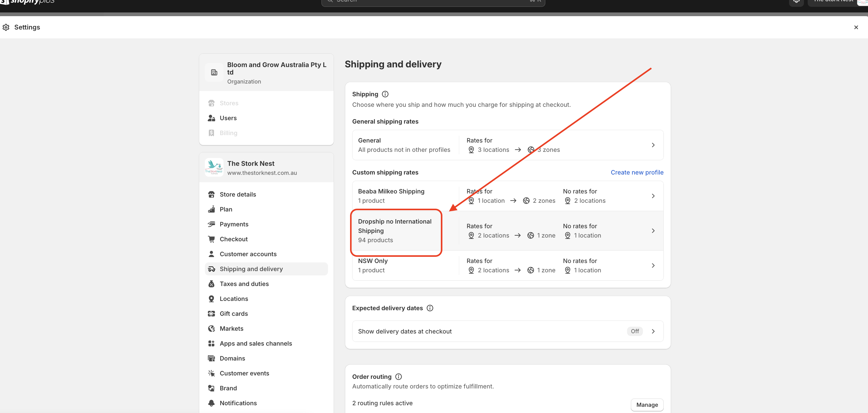Click the Gift cards icon
Viewport: 868px width, 413px height.
click(211, 314)
